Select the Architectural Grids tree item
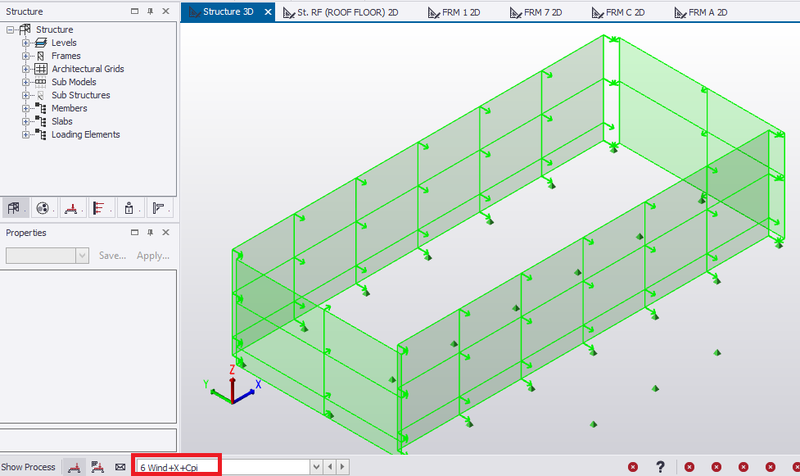The height and width of the screenshot is (476, 800). 88,69
